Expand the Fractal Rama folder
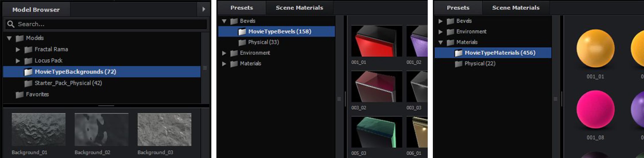The width and height of the screenshot is (644, 158). tap(18, 50)
